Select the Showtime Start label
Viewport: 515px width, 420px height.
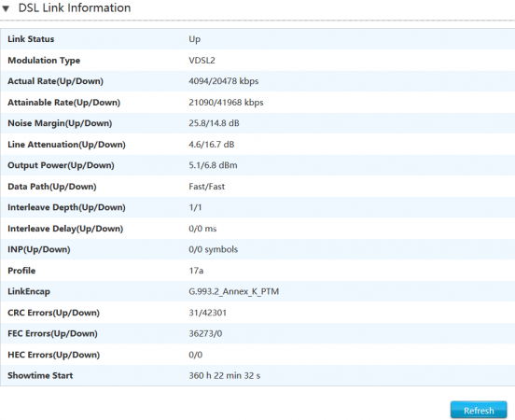tap(40, 375)
